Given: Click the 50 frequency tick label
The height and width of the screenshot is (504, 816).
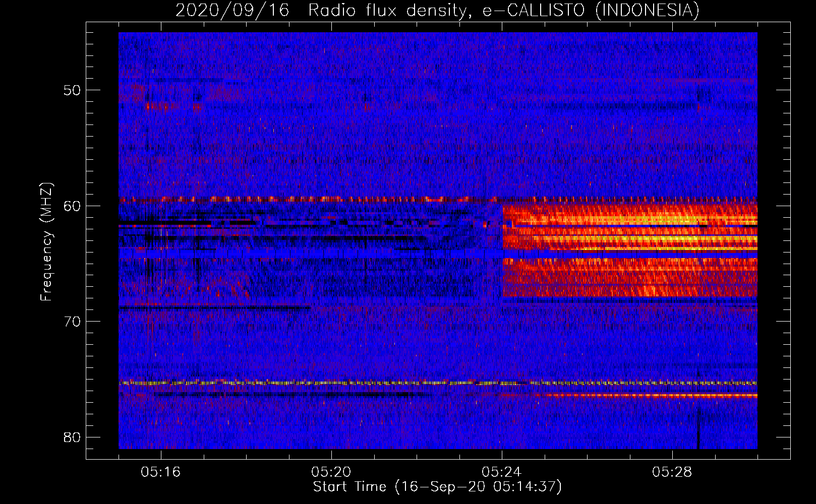Looking at the screenshot, I should (72, 90).
